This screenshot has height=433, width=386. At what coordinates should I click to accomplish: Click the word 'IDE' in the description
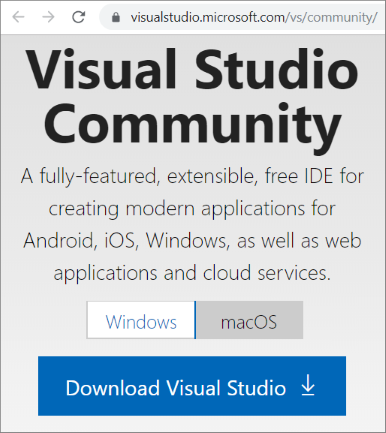(x=319, y=176)
